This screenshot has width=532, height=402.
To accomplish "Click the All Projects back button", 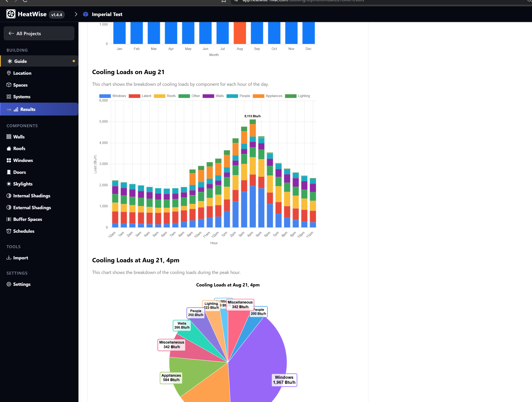I will [39, 34].
